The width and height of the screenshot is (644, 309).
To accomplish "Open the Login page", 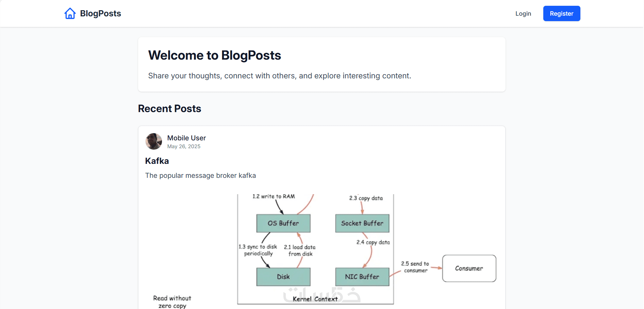I will click(523, 14).
